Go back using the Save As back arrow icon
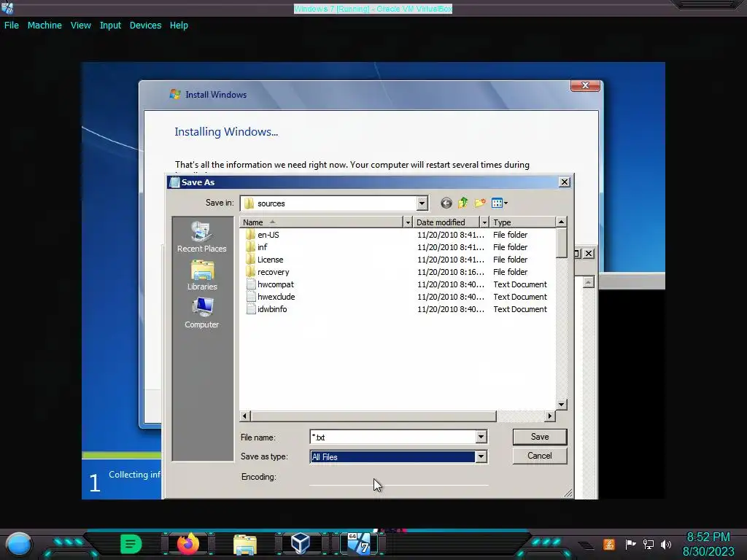Screen dimensions: 747x560 tap(446, 203)
